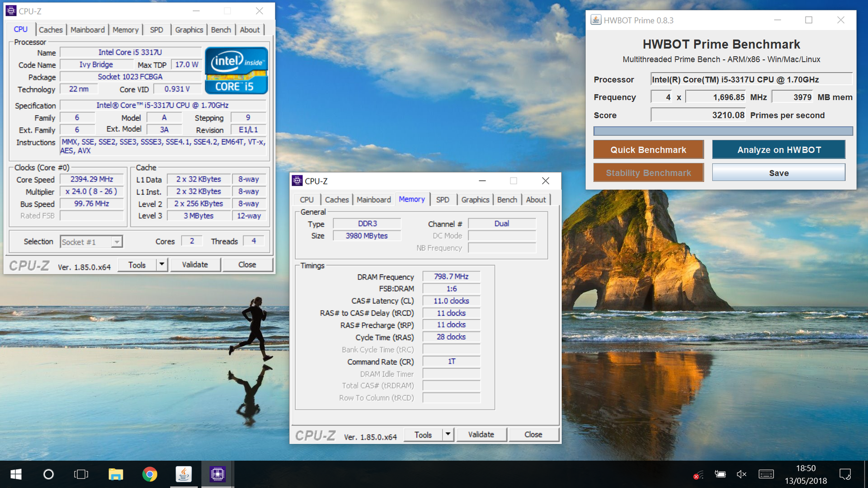Click Close button in the CPU window

247,265
